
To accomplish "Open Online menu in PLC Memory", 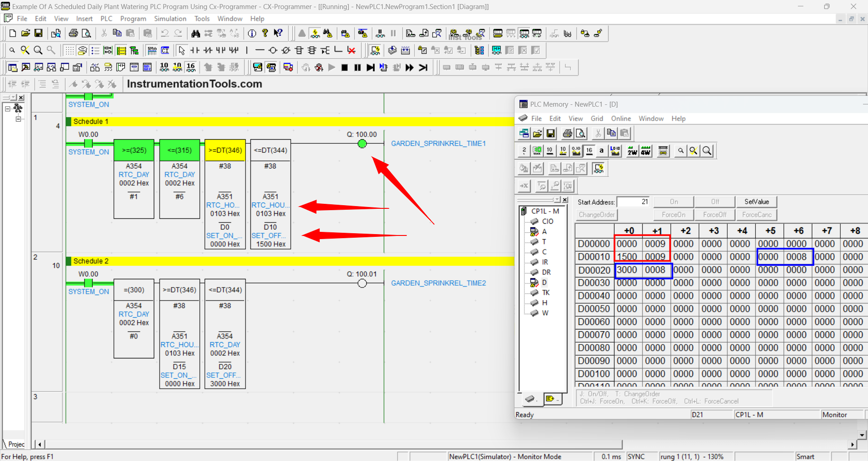I will (x=621, y=118).
